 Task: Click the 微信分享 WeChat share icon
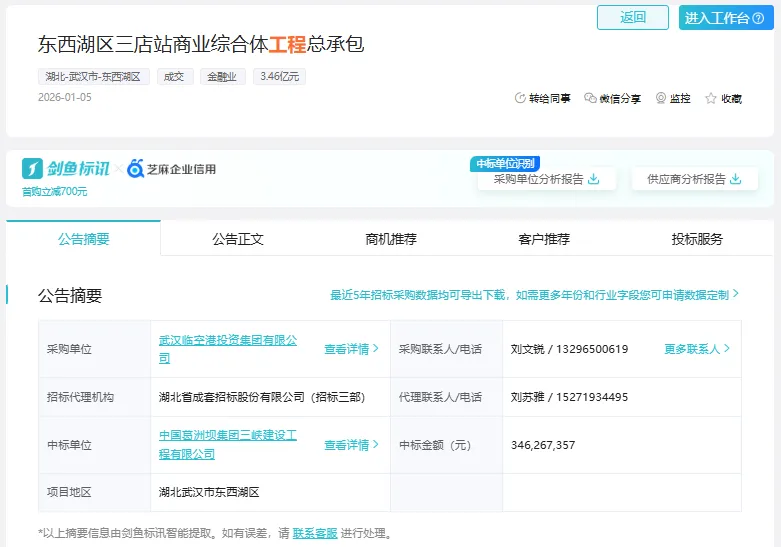[x=590, y=98]
